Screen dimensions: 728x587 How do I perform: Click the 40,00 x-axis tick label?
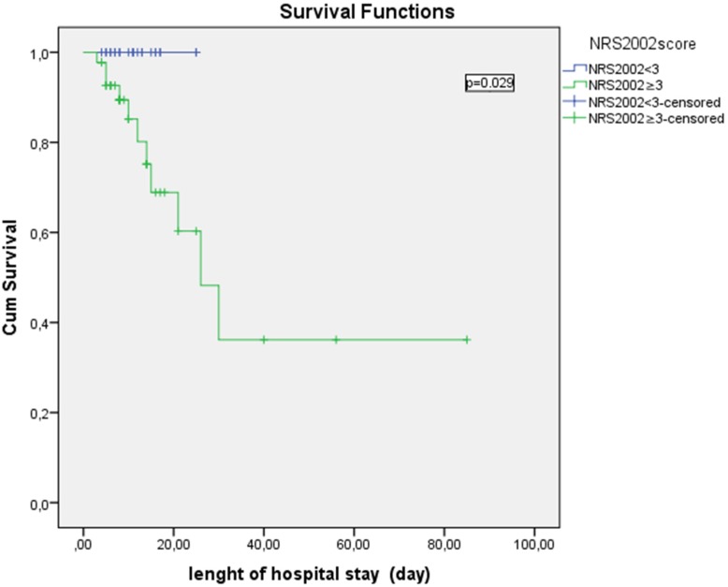click(x=264, y=544)
